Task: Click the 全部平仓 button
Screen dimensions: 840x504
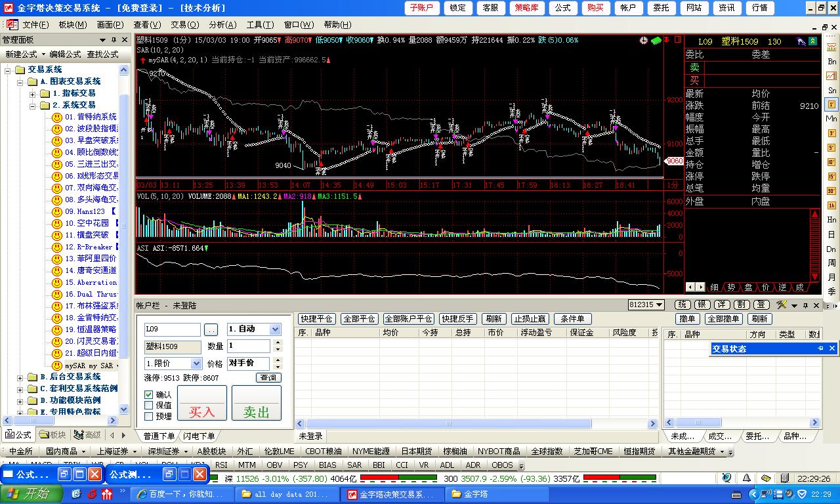Action: (360, 319)
